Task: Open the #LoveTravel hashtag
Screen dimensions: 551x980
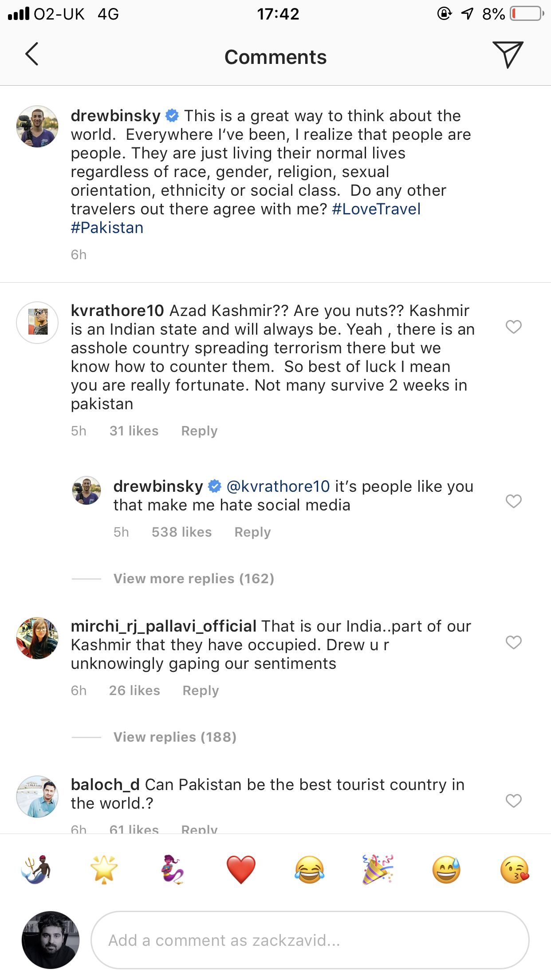Action: [x=376, y=209]
